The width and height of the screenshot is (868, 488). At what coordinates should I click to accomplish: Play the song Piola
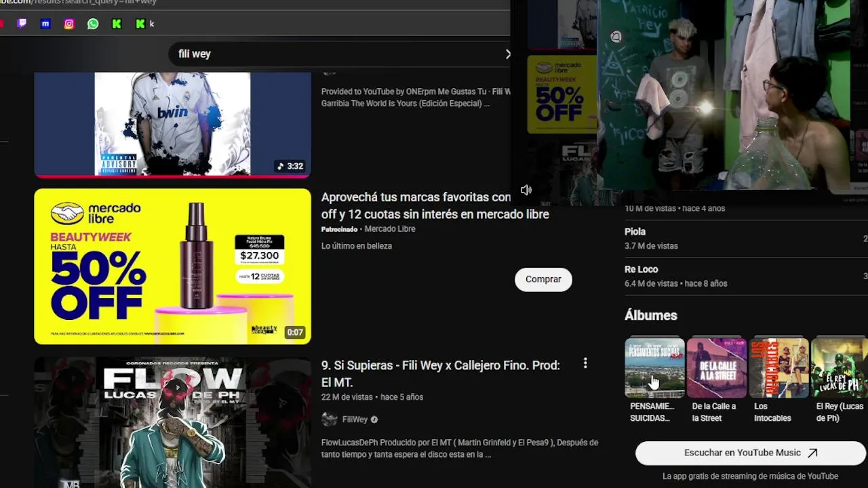click(635, 232)
